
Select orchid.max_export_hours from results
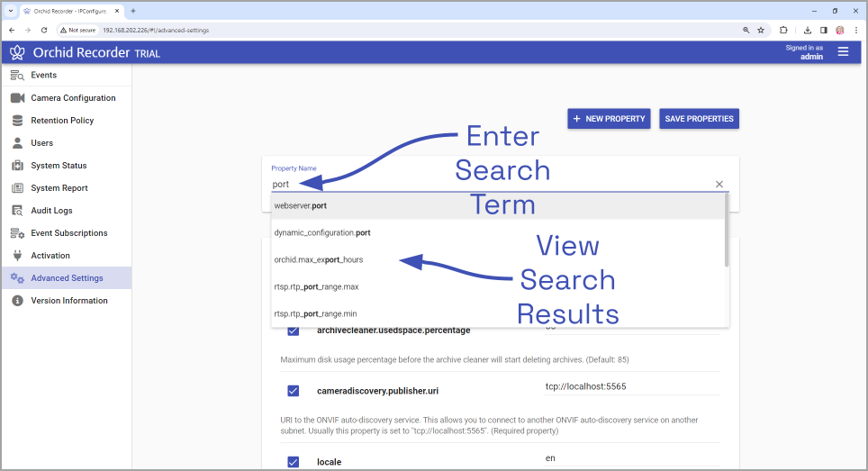[498, 259]
